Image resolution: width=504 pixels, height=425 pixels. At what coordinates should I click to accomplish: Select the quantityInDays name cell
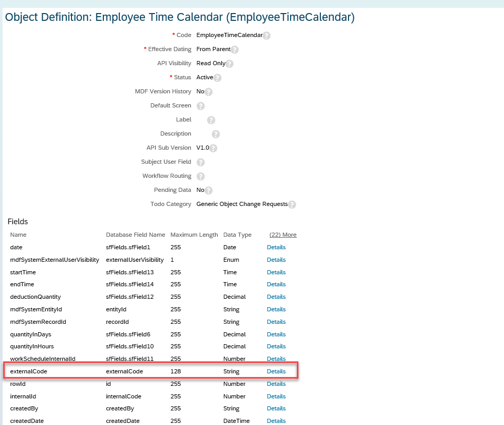[x=31, y=334]
